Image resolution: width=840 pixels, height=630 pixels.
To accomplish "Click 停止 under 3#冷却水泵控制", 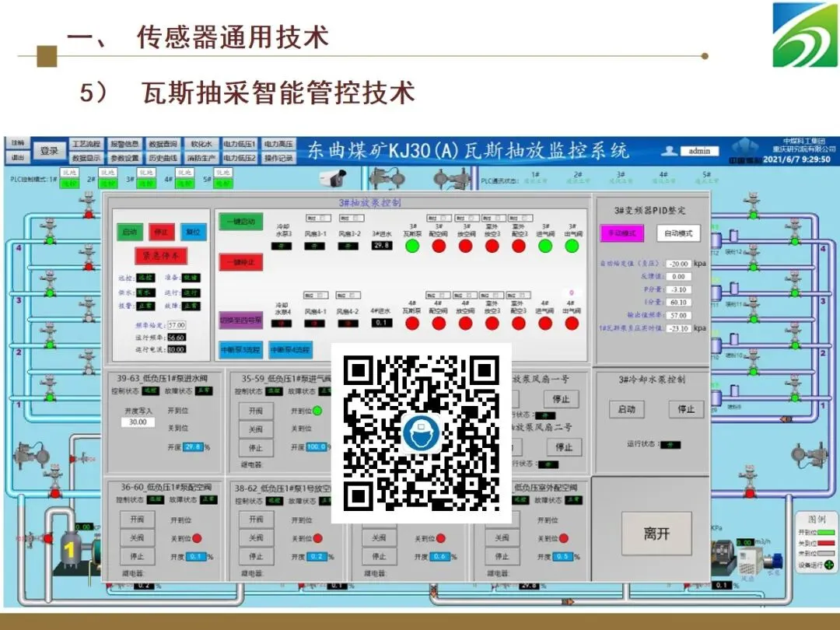I will pos(686,409).
